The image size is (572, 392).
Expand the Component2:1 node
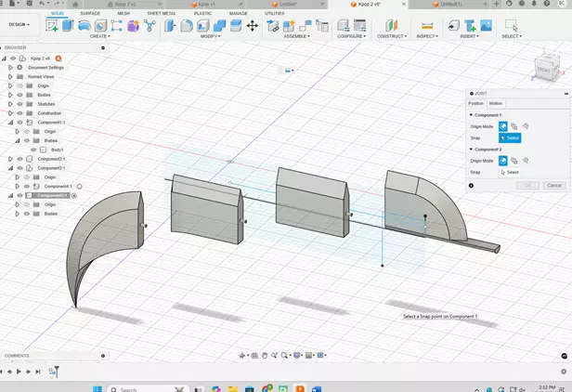[x=10, y=159]
